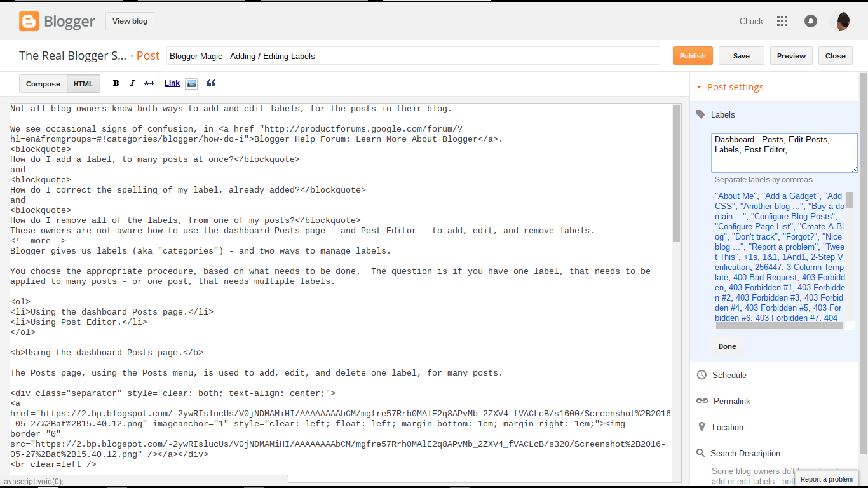The height and width of the screenshot is (488, 868).
Task: Preview the post
Action: click(x=791, y=56)
